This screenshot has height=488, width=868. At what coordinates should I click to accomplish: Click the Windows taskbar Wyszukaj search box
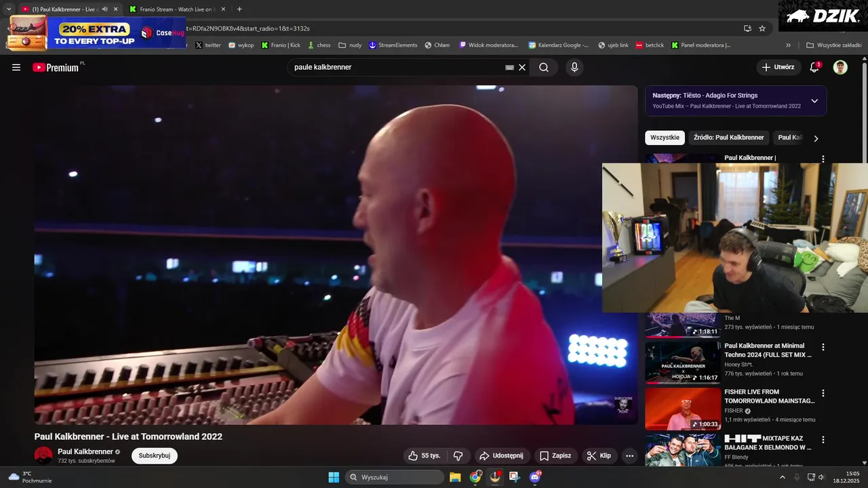click(395, 477)
